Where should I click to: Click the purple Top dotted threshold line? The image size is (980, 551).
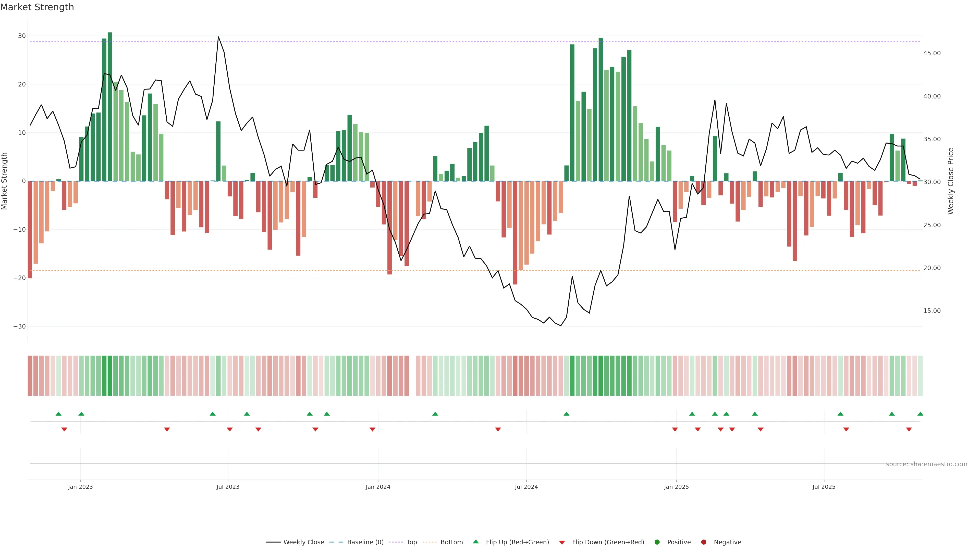pyautogui.click(x=457, y=42)
